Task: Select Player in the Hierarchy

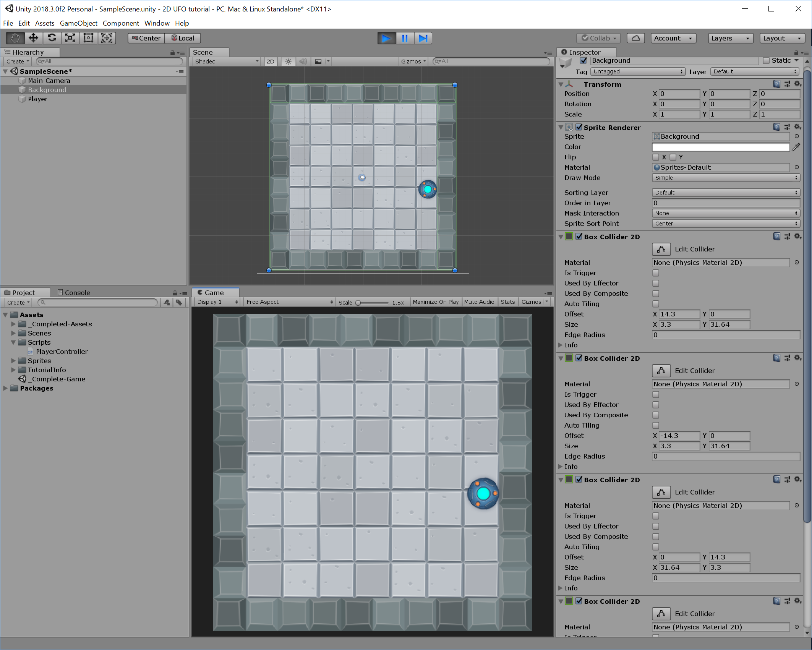Action: pos(37,99)
